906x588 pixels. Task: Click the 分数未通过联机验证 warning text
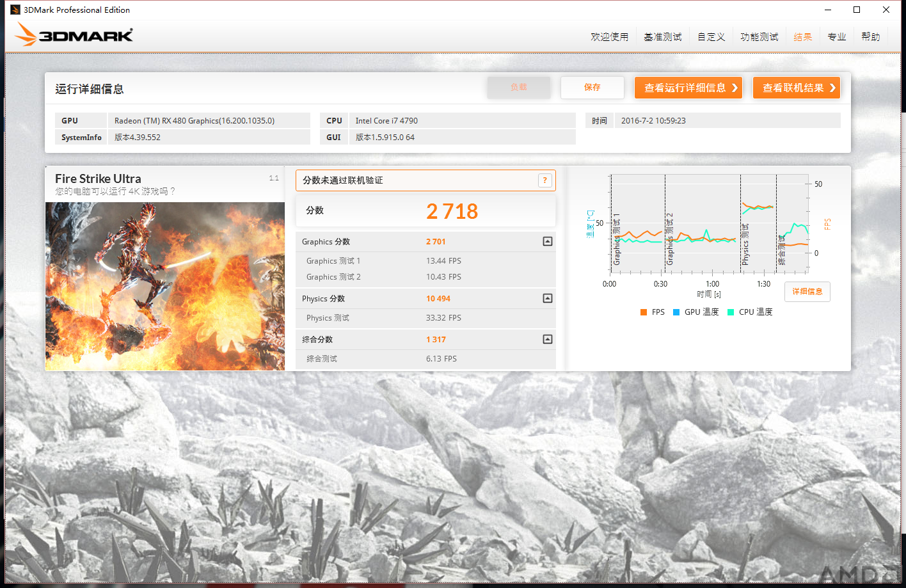pyautogui.click(x=343, y=180)
